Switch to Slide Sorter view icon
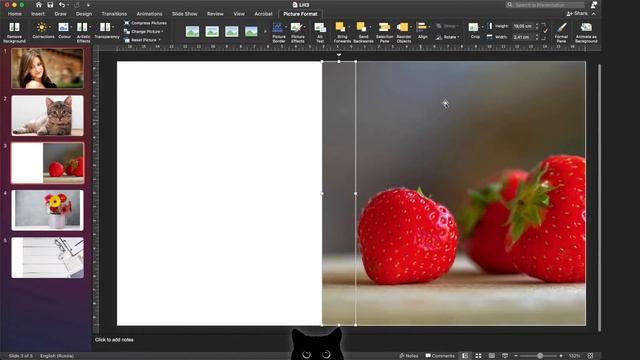 tap(478, 356)
